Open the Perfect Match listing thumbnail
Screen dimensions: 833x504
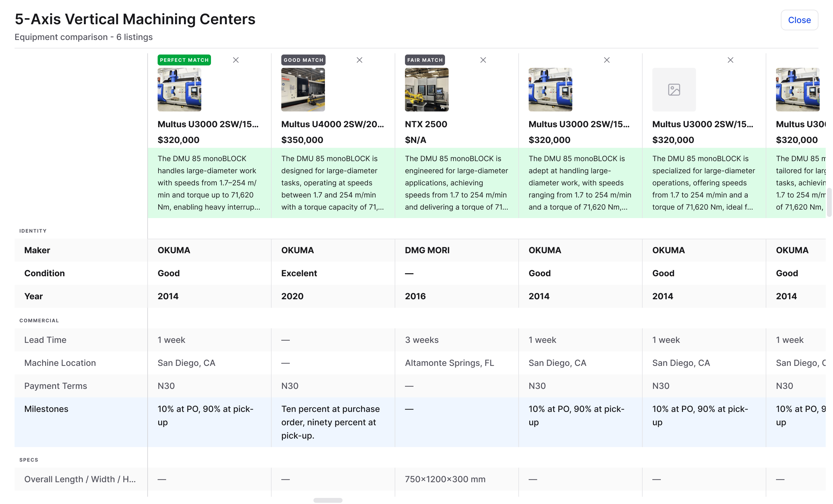coord(179,90)
